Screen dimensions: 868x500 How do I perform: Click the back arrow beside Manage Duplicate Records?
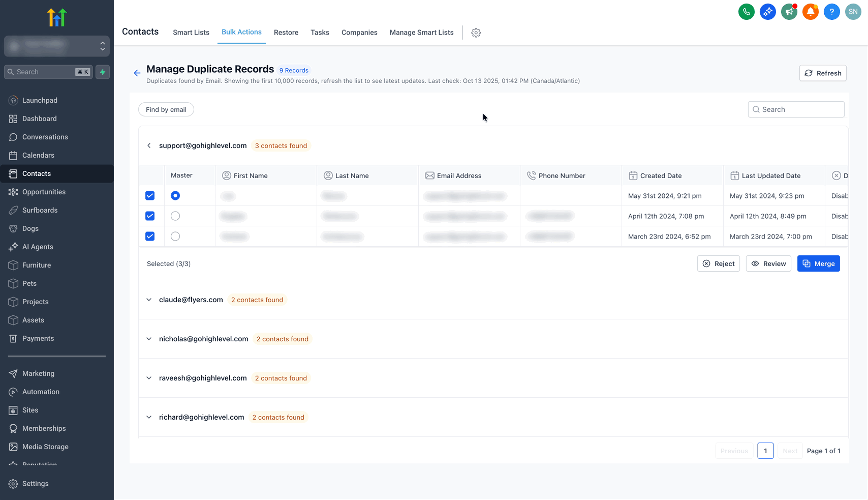coord(137,73)
